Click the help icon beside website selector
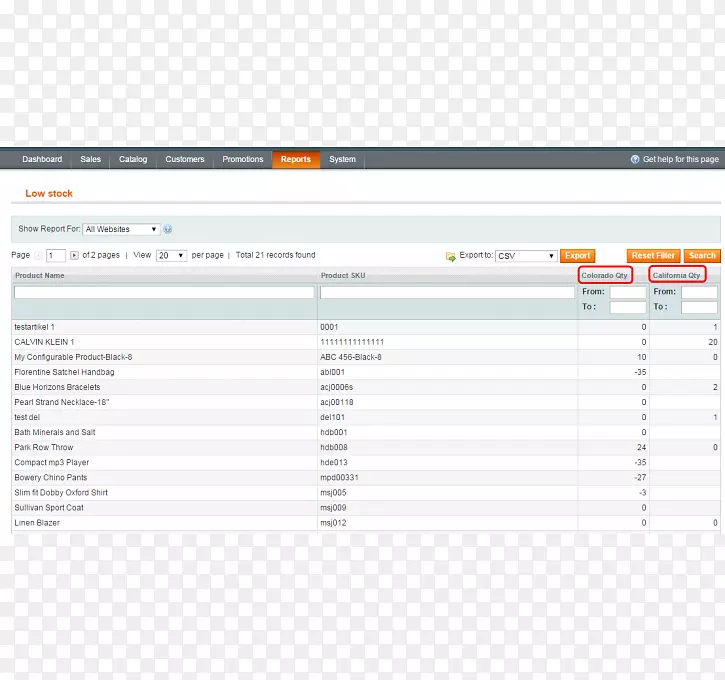This screenshot has width=725, height=680. 168,229
